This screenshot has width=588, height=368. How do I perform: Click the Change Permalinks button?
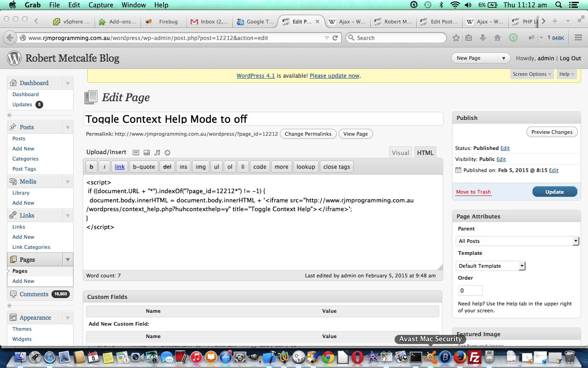click(x=308, y=134)
